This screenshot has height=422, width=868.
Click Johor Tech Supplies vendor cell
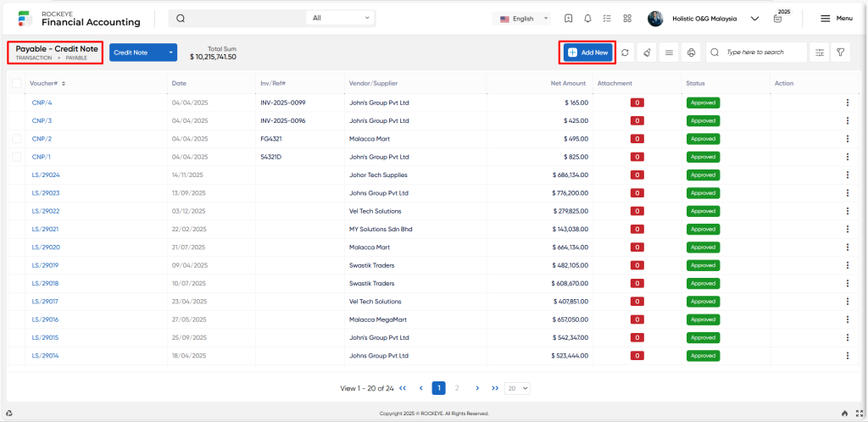pyautogui.click(x=379, y=175)
